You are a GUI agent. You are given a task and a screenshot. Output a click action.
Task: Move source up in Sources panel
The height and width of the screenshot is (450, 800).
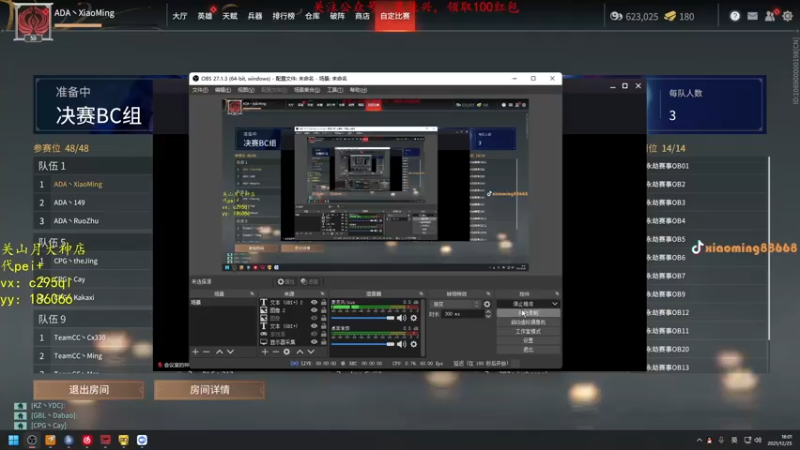[300, 352]
